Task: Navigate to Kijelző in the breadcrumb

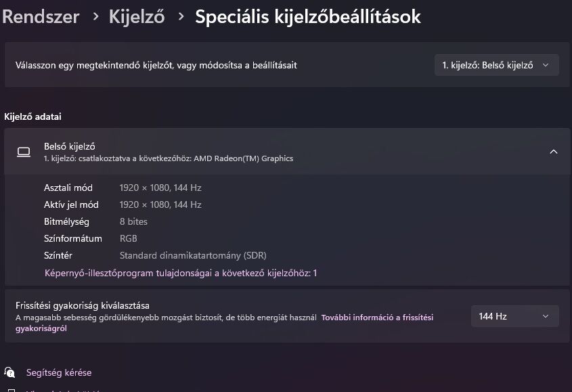Action: (x=137, y=16)
